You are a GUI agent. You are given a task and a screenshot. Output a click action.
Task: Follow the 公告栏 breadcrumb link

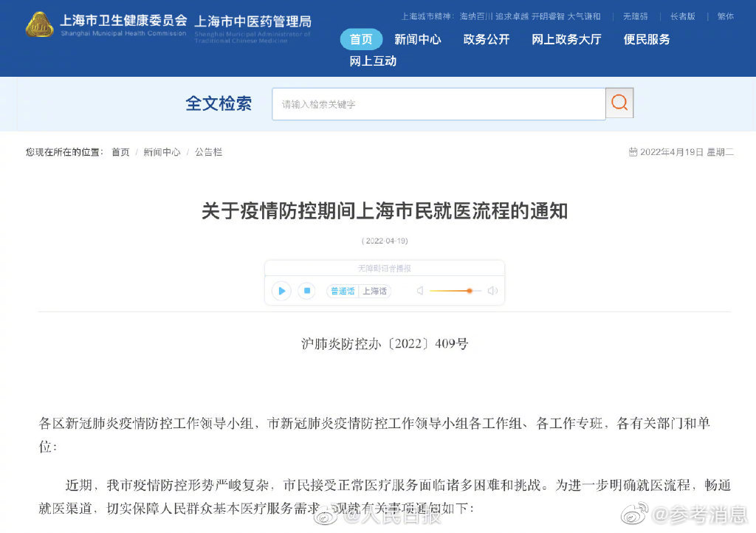(208, 151)
